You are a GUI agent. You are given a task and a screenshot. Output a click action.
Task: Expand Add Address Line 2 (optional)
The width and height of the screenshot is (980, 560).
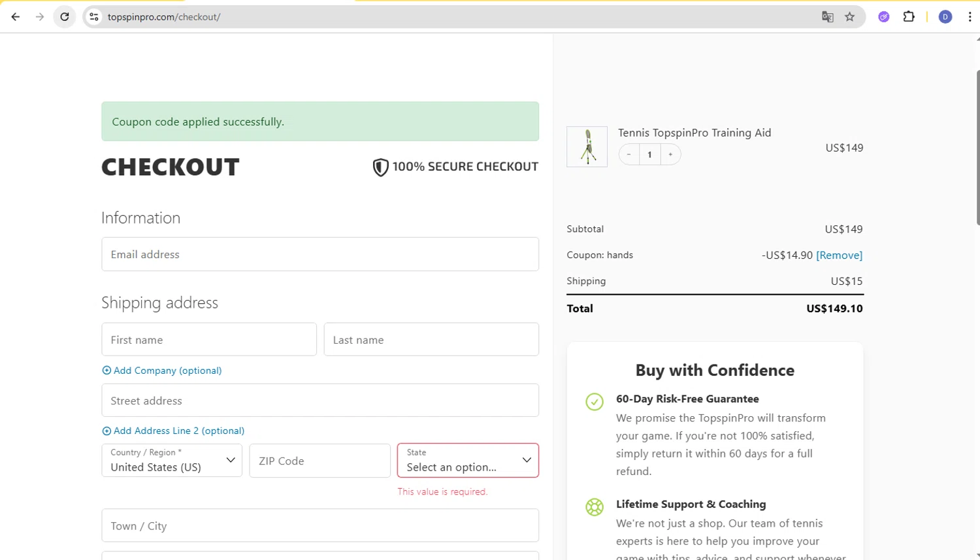coord(173,431)
